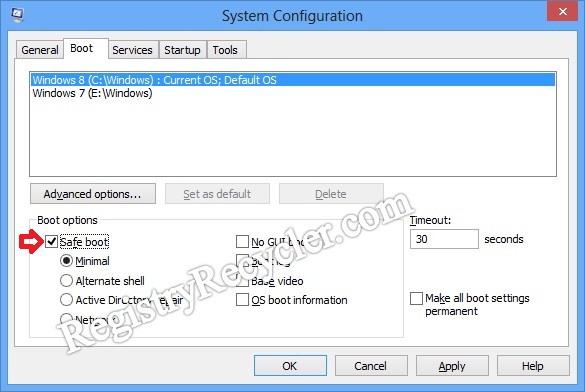This screenshot has width=585, height=392.
Task: Close the System Configuration window
Action: click(562, 12)
